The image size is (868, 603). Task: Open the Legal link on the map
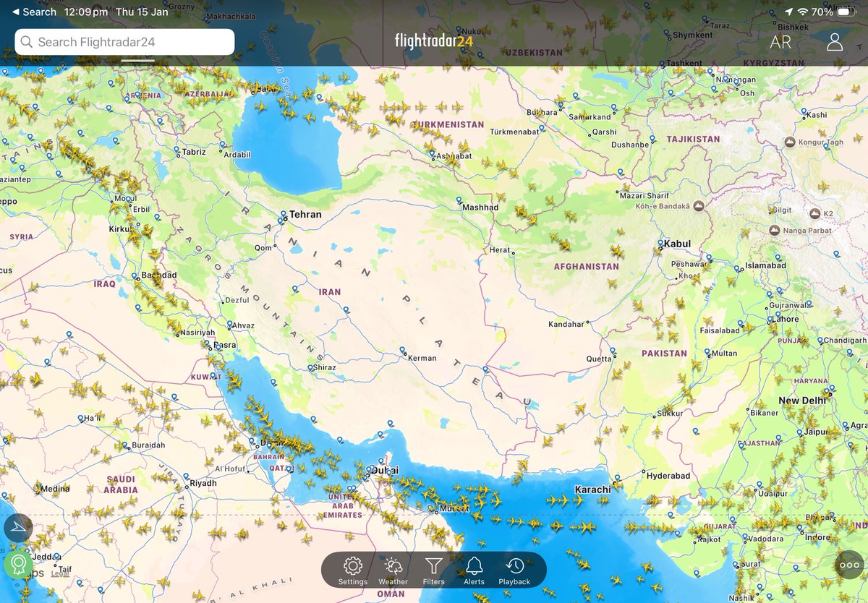(60, 573)
